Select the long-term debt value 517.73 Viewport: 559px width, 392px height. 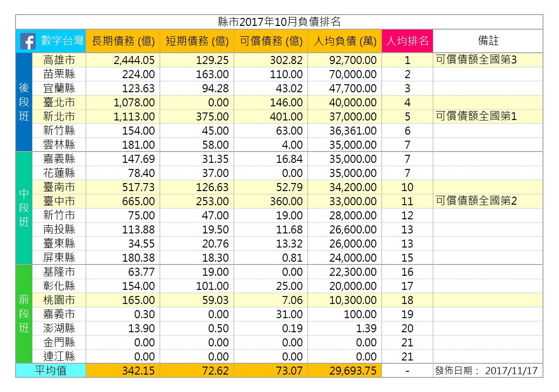[x=138, y=187]
